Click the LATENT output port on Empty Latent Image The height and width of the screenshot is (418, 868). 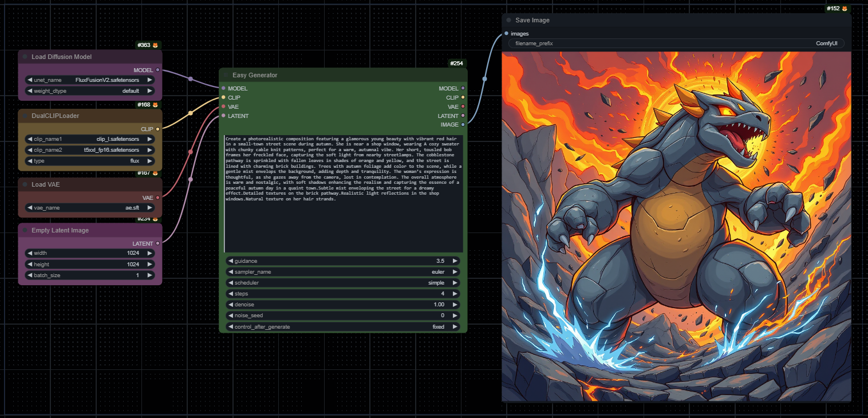[x=158, y=243]
